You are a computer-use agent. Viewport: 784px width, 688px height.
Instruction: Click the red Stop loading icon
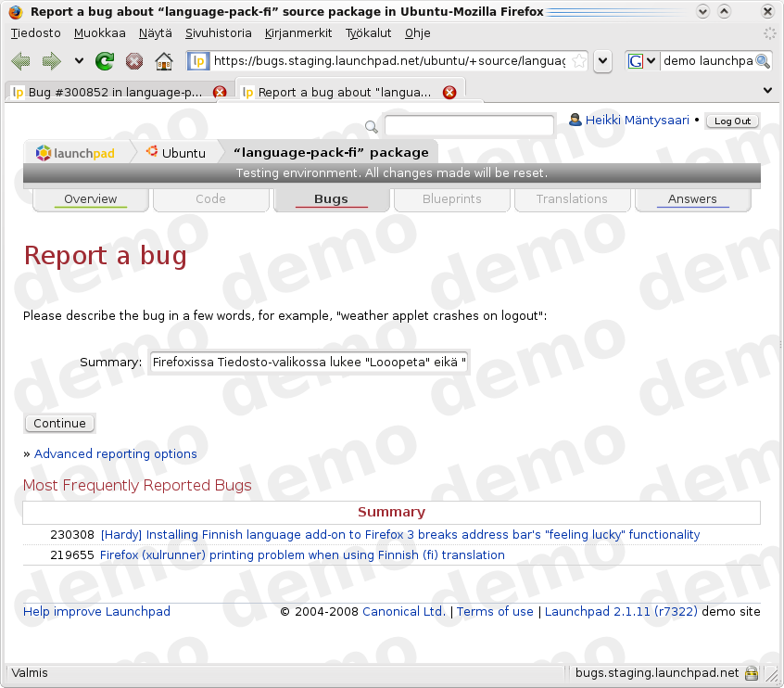coord(134,61)
